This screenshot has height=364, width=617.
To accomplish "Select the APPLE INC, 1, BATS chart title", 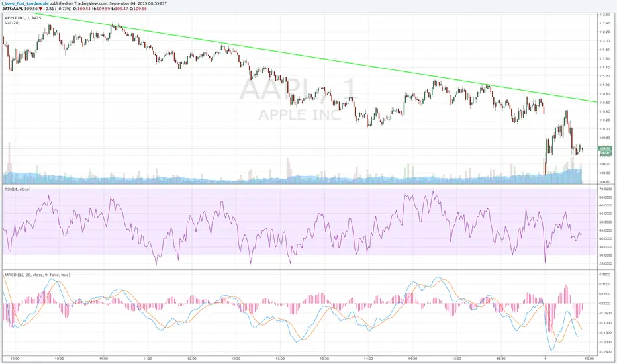I will pos(23,18).
